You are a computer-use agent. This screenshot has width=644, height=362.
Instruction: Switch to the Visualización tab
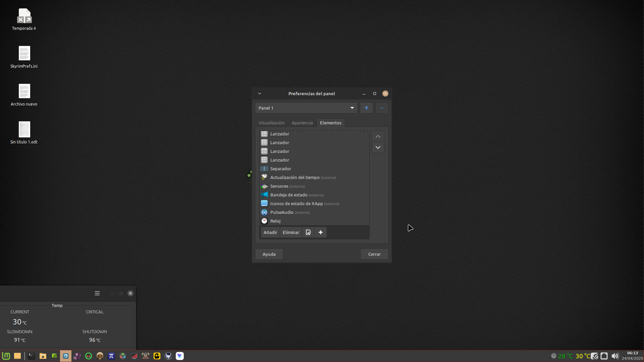point(271,123)
